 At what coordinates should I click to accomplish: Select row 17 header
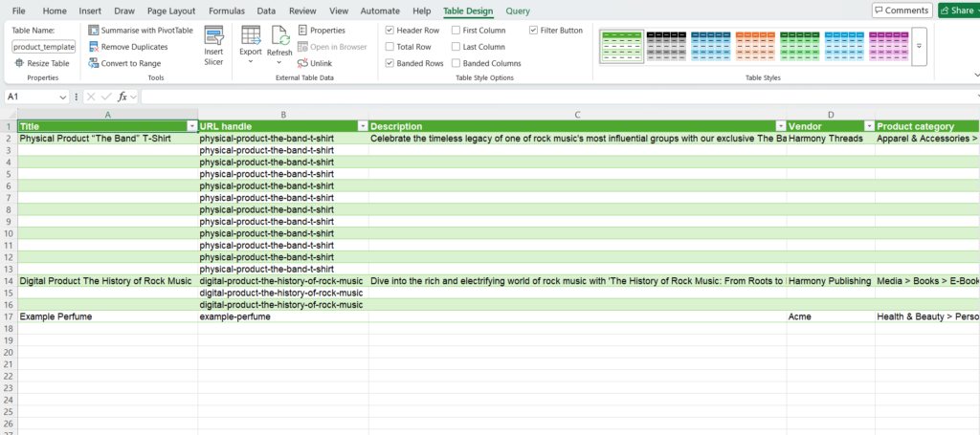click(x=9, y=316)
